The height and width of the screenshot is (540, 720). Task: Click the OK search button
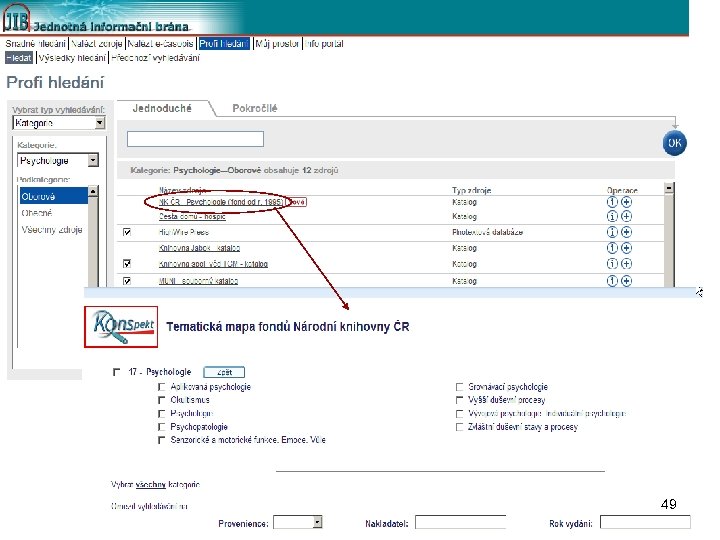675,143
